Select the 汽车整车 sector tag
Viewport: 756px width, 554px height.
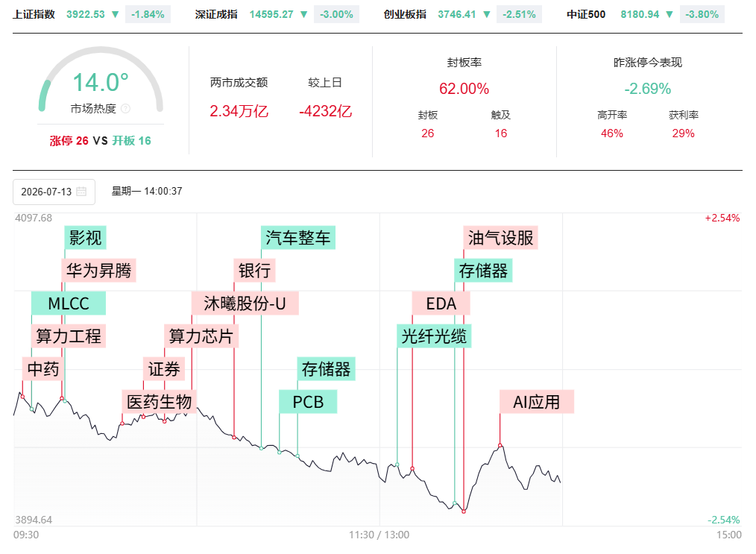(x=298, y=238)
